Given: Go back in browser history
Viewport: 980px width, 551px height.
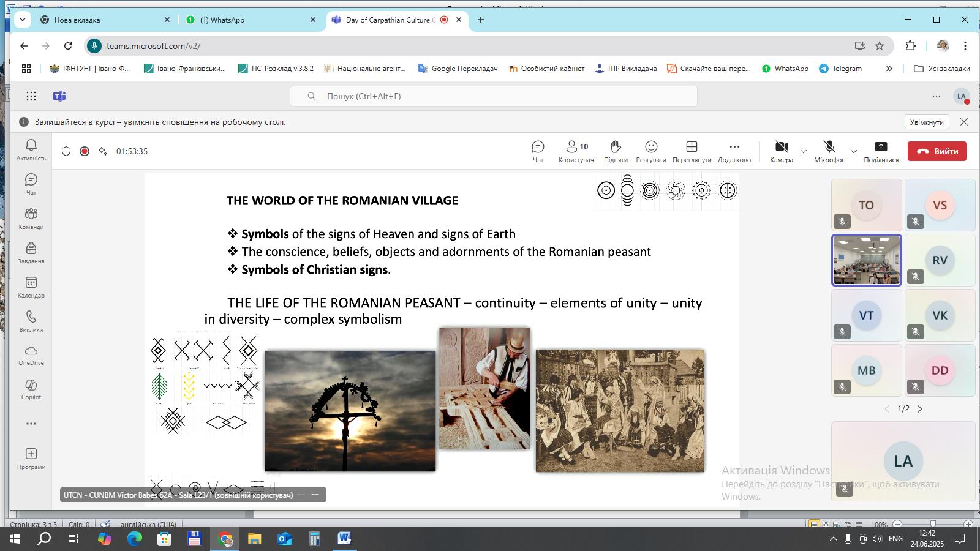Looking at the screenshot, I should [24, 46].
